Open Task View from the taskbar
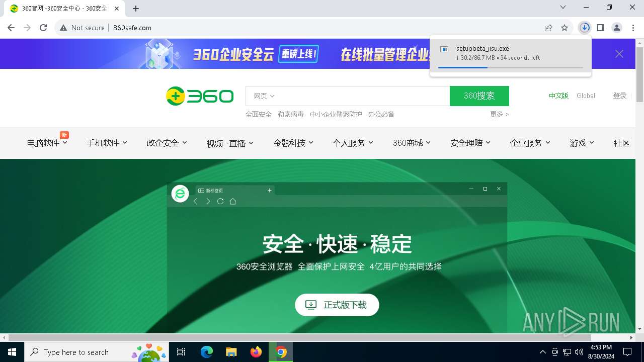Screen dimensions: 644x362 click(x=181, y=352)
